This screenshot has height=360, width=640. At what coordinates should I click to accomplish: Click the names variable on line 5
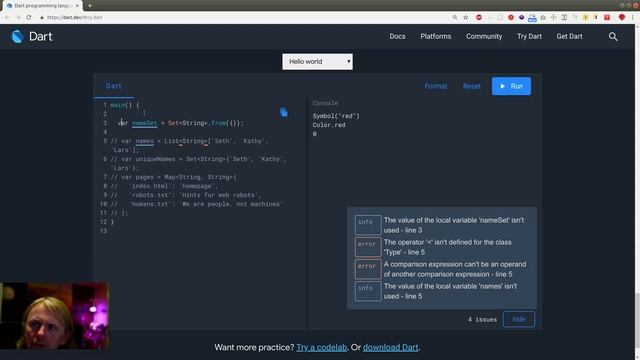click(144, 141)
